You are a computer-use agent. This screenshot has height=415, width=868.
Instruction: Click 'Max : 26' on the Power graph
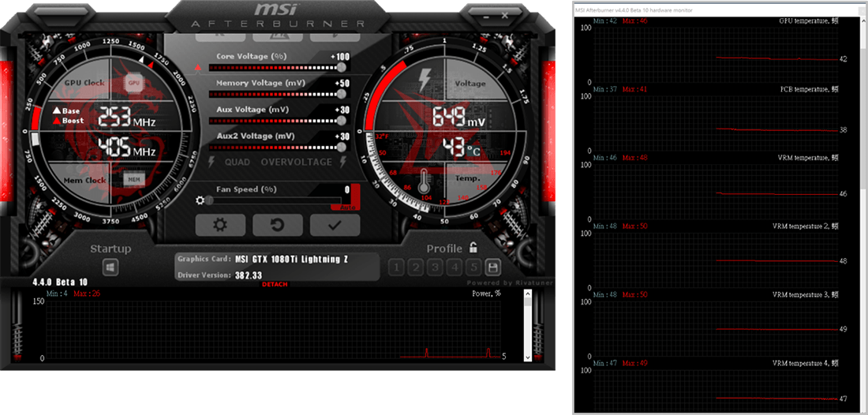(x=87, y=293)
